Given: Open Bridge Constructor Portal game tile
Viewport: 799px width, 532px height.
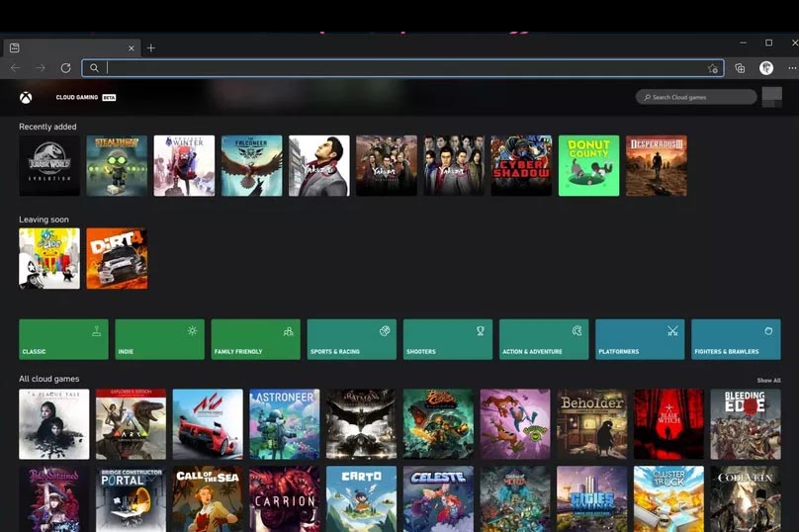Looking at the screenshot, I should tap(131, 499).
